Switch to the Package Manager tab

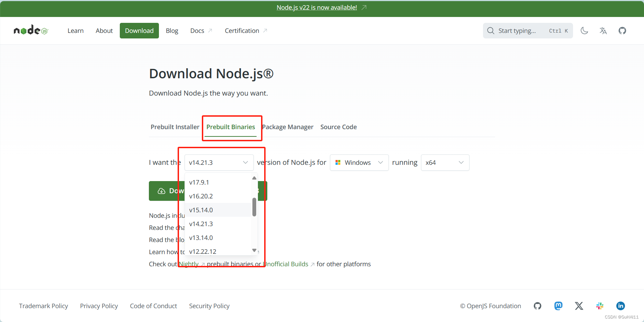(x=288, y=127)
